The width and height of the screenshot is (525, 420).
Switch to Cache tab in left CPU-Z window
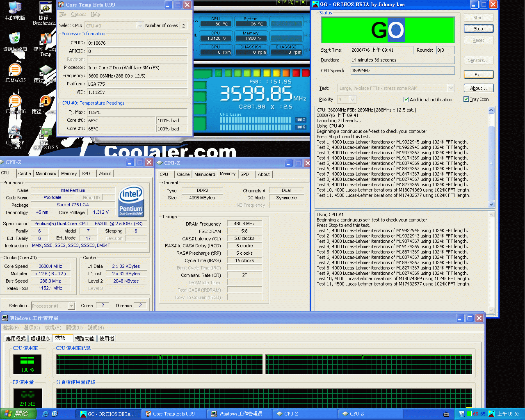pyautogui.click(x=25, y=173)
